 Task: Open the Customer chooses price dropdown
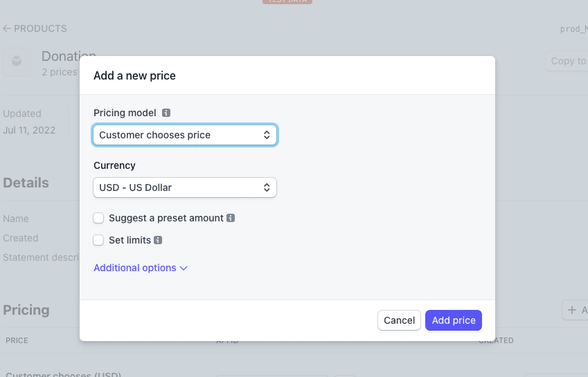tap(185, 135)
